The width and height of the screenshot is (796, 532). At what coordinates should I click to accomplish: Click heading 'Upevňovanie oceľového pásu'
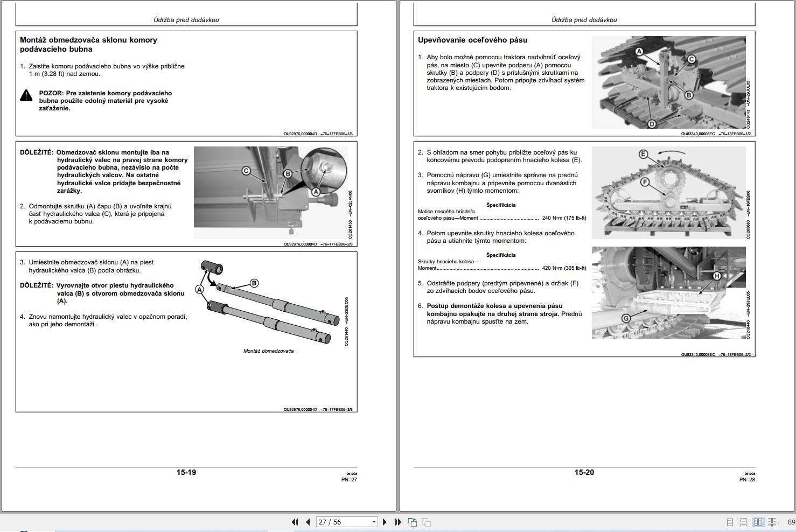point(472,40)
